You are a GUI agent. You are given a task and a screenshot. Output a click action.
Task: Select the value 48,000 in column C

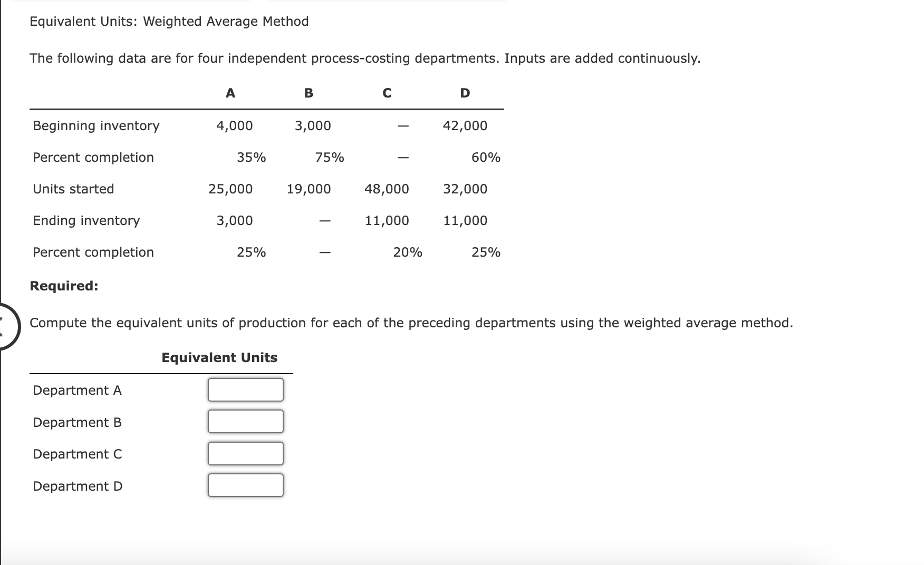coord(386,189)
